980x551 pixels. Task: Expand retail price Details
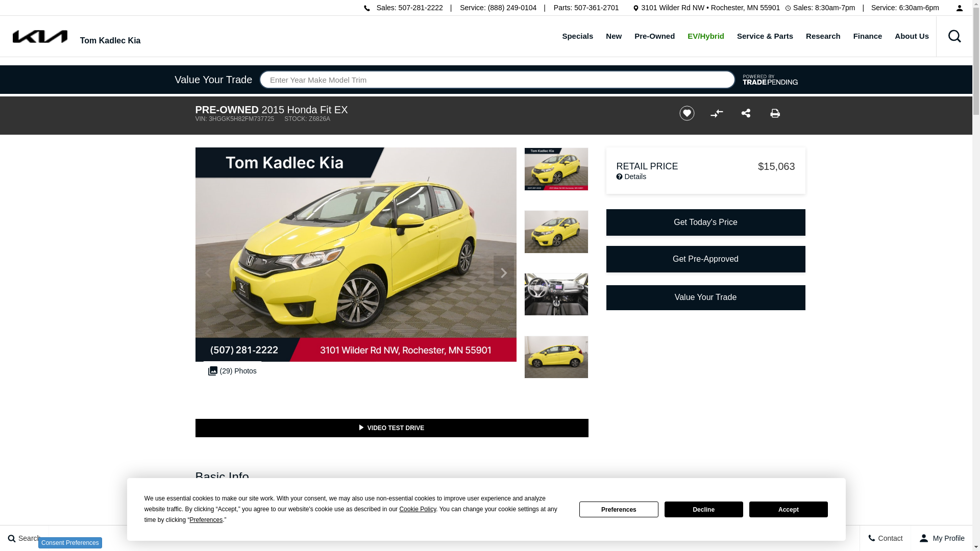coord(631,177)
